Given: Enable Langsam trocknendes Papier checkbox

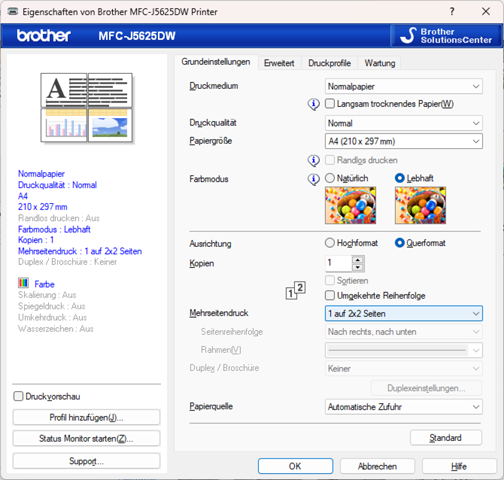Looking at the screenshot, I should (330, 104).
